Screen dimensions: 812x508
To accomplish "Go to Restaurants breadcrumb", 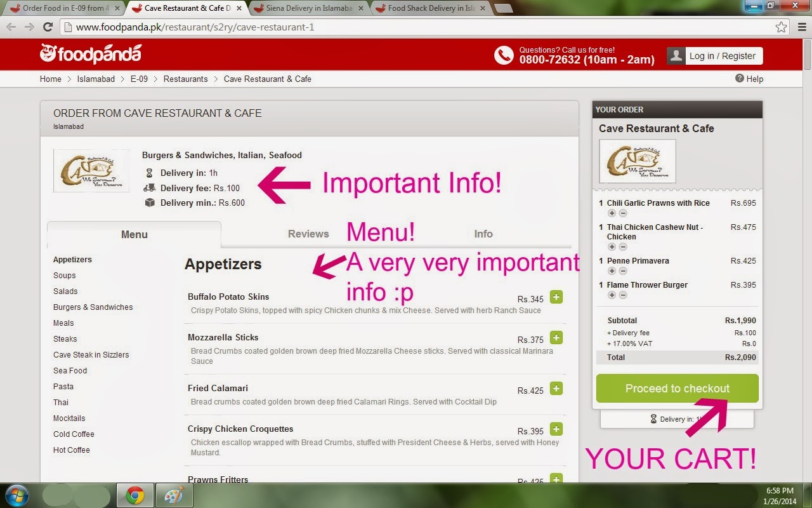I will pos(185,79).
